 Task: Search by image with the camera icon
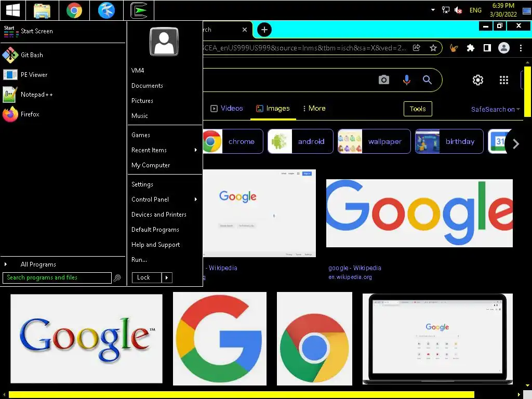[x=384, y=79]
